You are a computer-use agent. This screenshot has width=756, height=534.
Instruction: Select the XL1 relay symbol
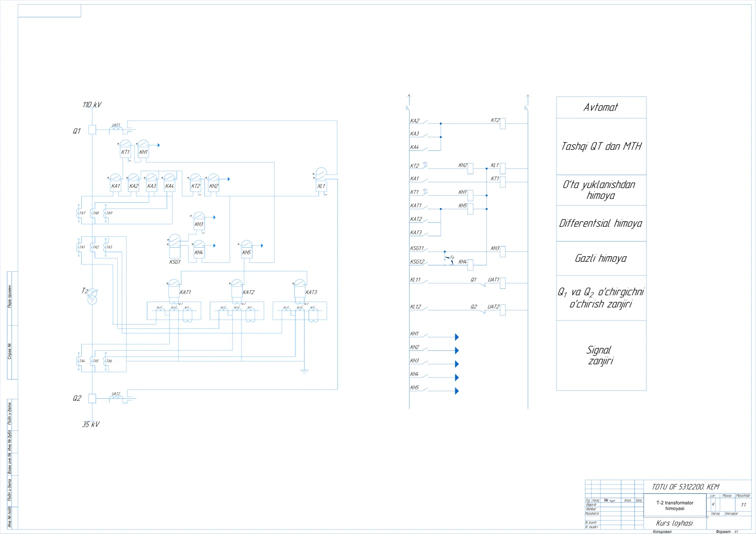(321, 180)
